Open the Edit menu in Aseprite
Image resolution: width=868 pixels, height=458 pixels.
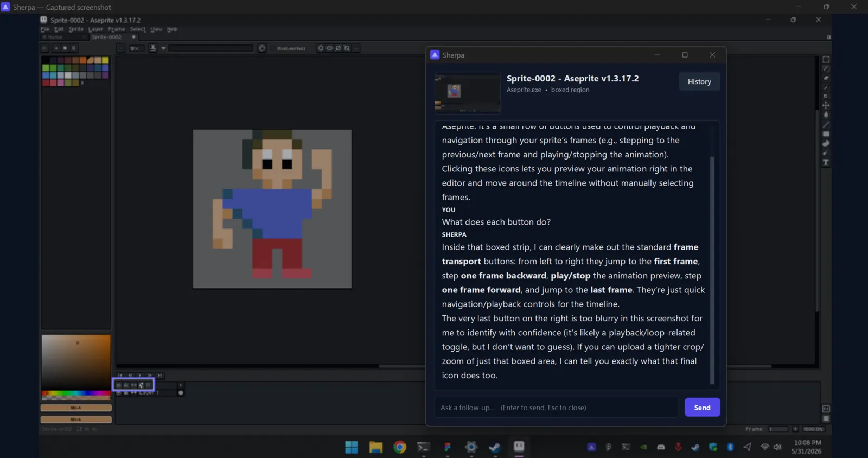[x=59, y=29]
